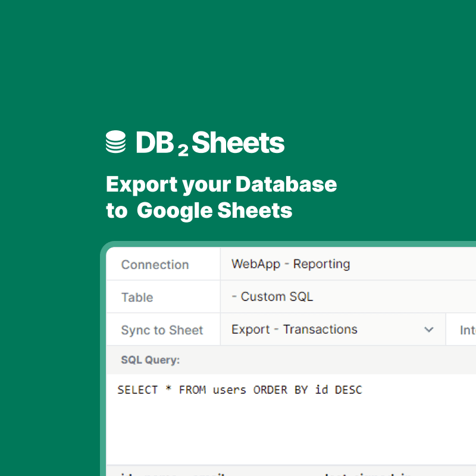Click into the SQL query editor text

point(240,390)
